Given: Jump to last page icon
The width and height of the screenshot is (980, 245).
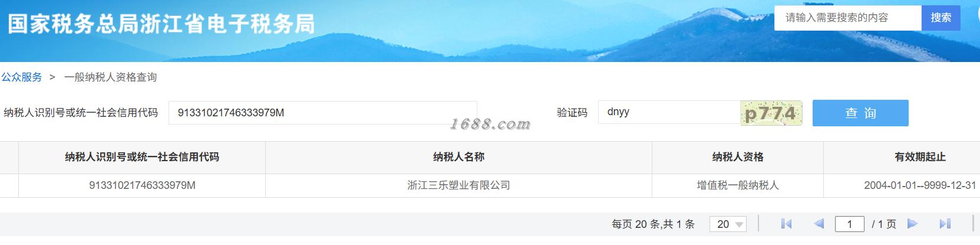Looking at the screenshot, I should click(945, 224).
